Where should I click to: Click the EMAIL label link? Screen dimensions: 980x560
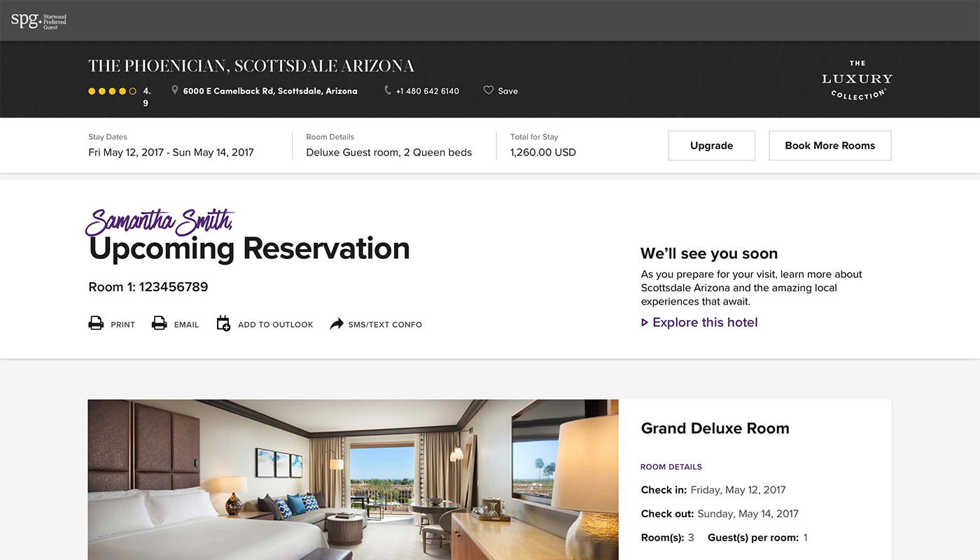coord(186,325)
